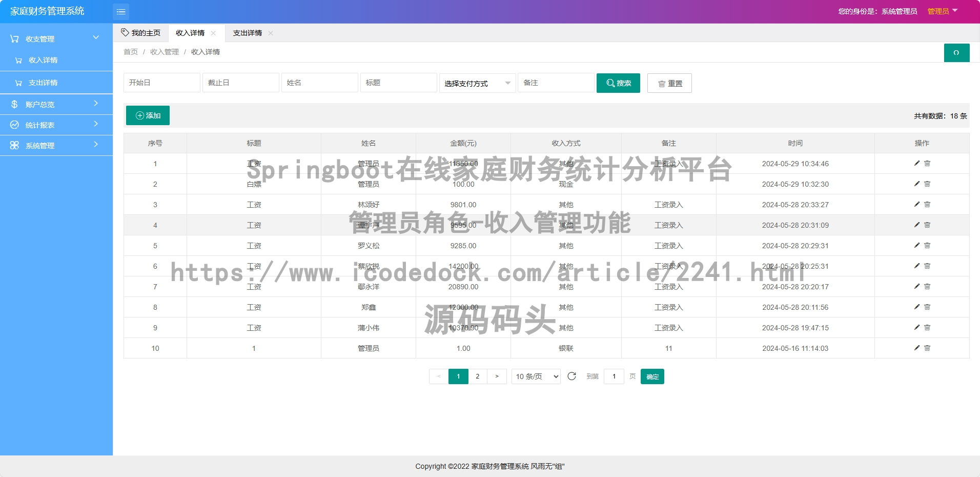Switch to 我的主页 tab
Screen dimensions: 980x477
[141, 33]
